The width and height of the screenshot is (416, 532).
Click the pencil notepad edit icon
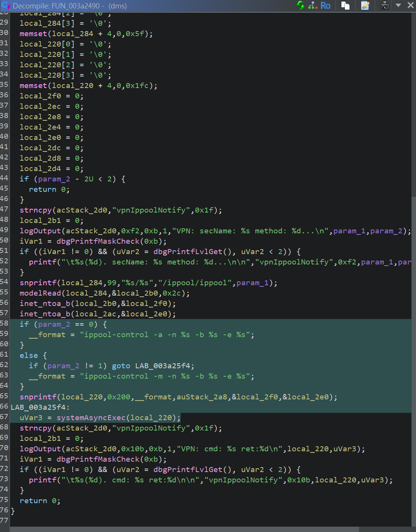coord(365,5)
